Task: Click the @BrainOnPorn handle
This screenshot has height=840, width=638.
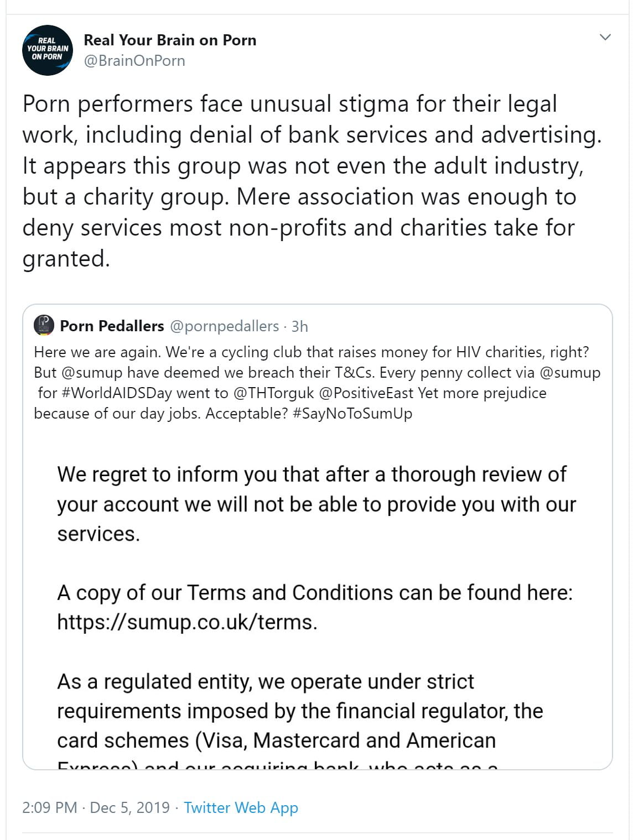Action: point(134,60)
